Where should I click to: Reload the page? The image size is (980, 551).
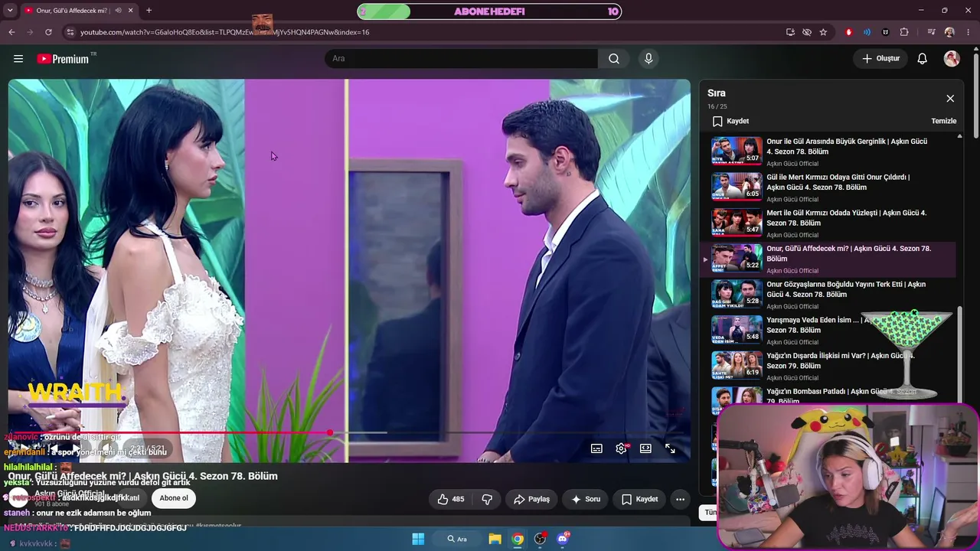[48, 32]
